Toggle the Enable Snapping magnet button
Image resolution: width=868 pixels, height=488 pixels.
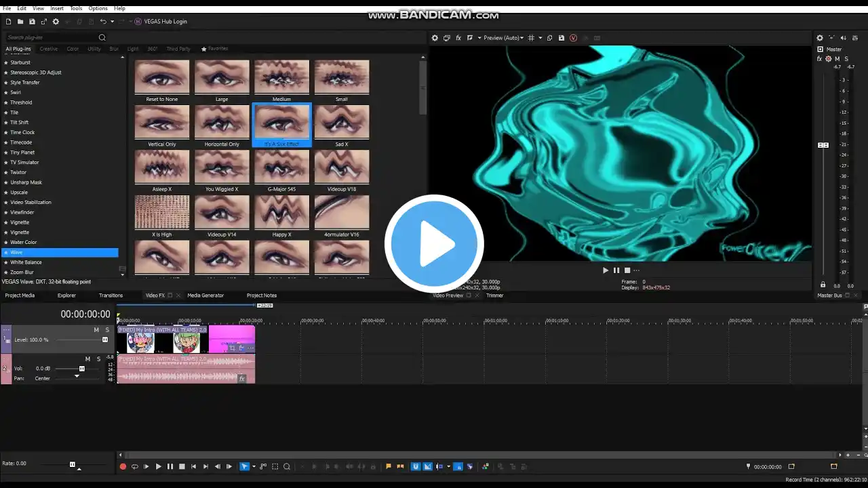pyautogui.click(x=416, y=466)
